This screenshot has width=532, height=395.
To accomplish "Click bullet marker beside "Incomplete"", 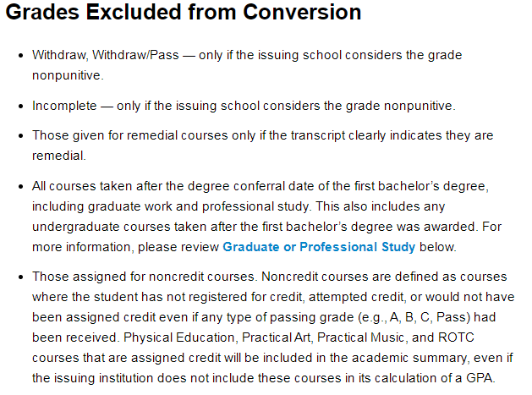I will [20, 106].
